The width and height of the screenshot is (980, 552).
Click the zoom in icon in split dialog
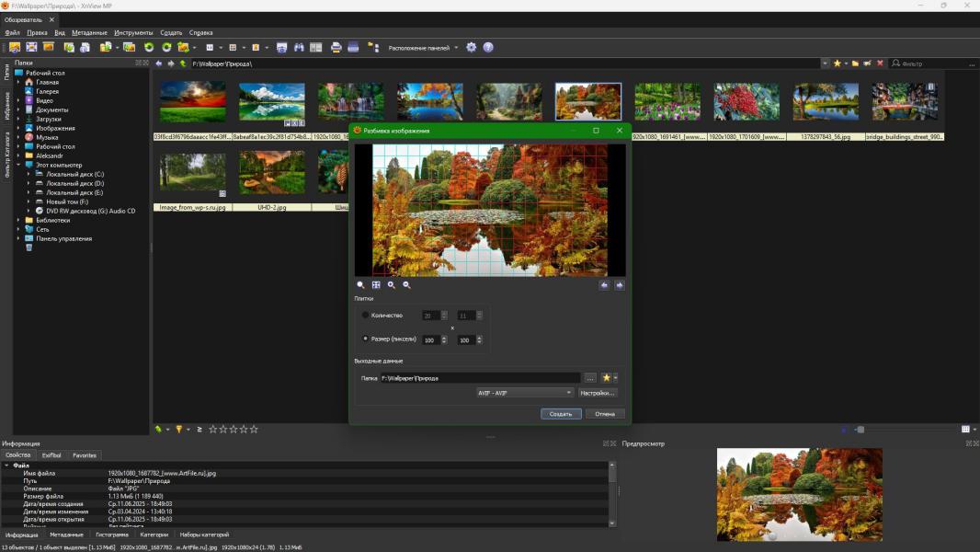[x=392, y=285]
